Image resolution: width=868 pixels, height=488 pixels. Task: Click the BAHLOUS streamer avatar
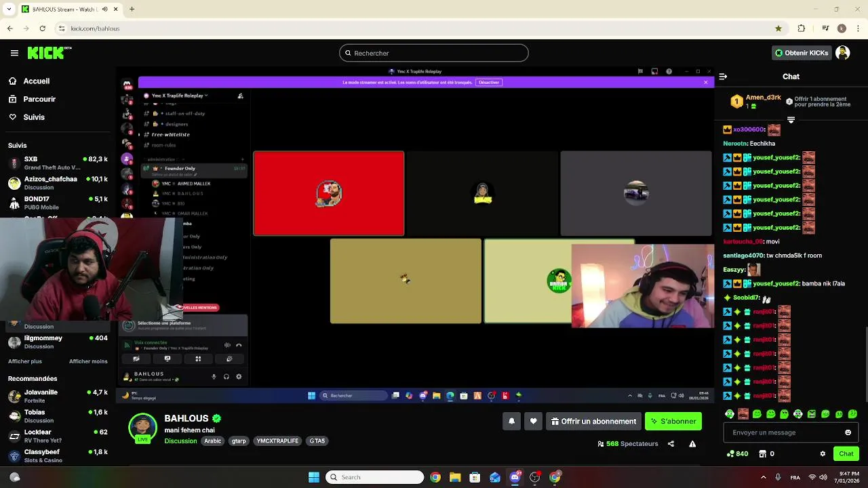pos(142,428)
